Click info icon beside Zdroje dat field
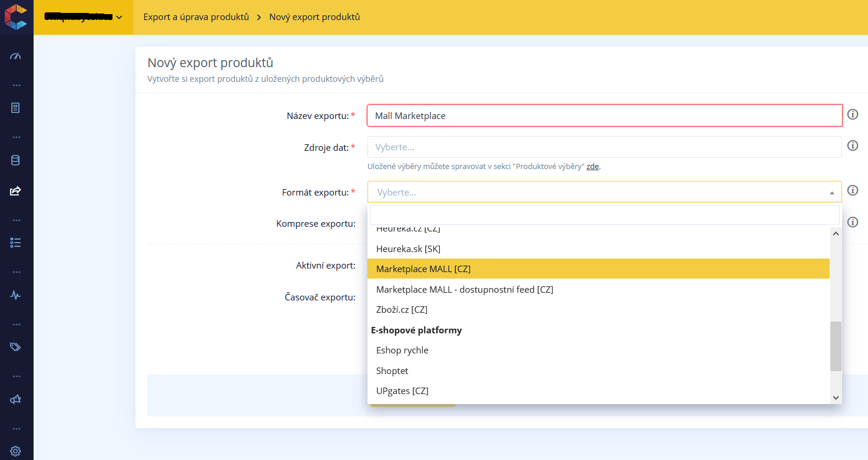The width and height of the screenshot is (868, 460). [x=852, y=145]
